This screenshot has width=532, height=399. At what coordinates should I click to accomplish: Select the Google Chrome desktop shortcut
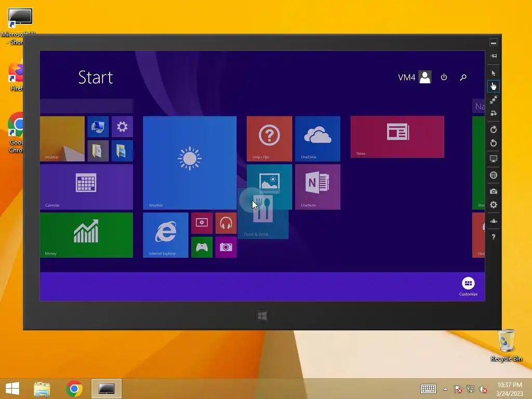[15, 133]
